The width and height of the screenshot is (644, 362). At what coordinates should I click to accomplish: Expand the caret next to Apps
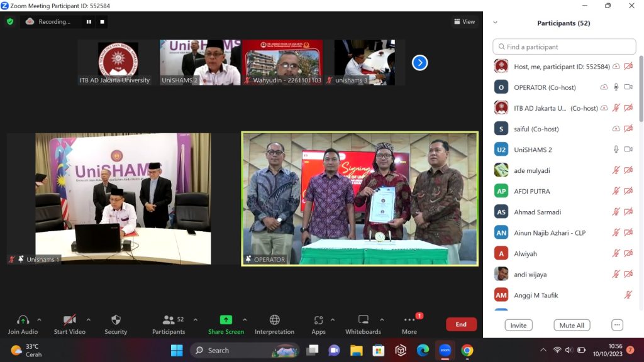pos(333,320)
